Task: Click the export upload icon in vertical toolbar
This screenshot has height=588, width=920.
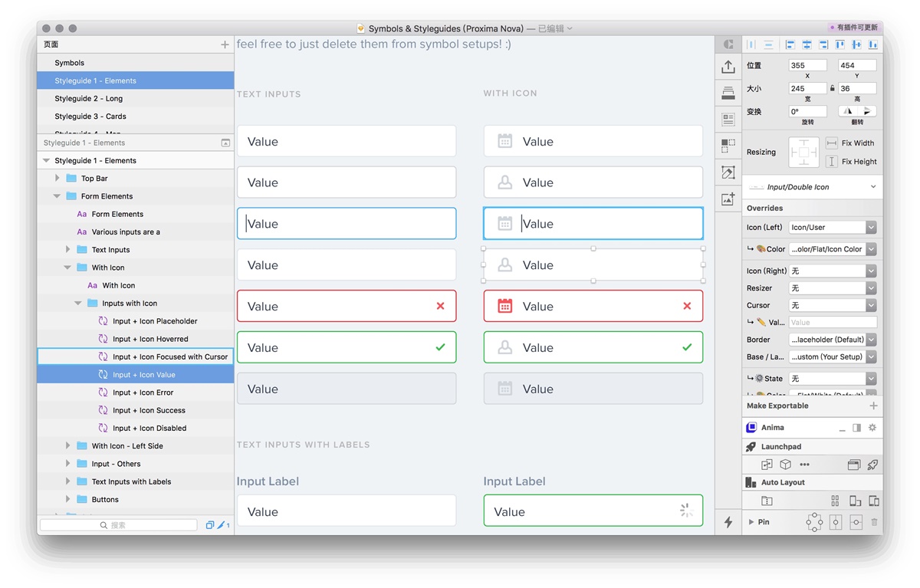Action: pos(728,67)
